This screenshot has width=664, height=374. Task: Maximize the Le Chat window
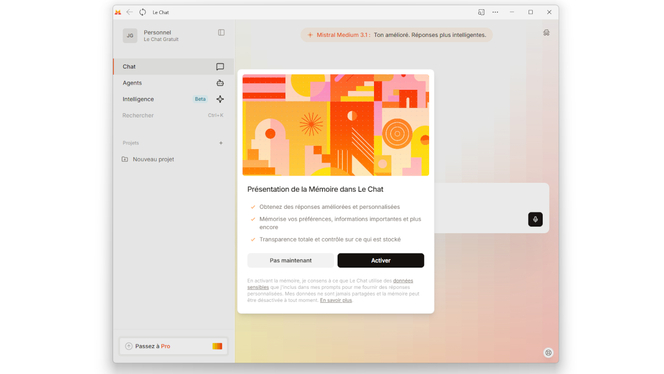pos(530,12)
